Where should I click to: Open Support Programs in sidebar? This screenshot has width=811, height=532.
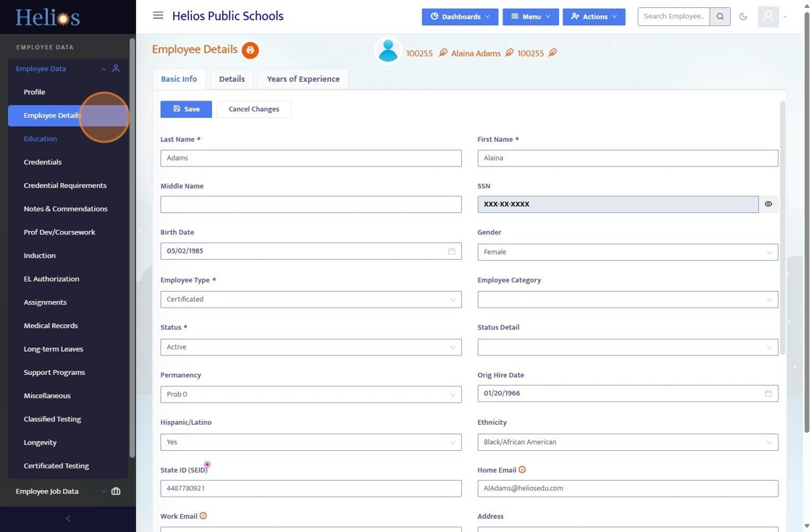[x=54, y=372]
